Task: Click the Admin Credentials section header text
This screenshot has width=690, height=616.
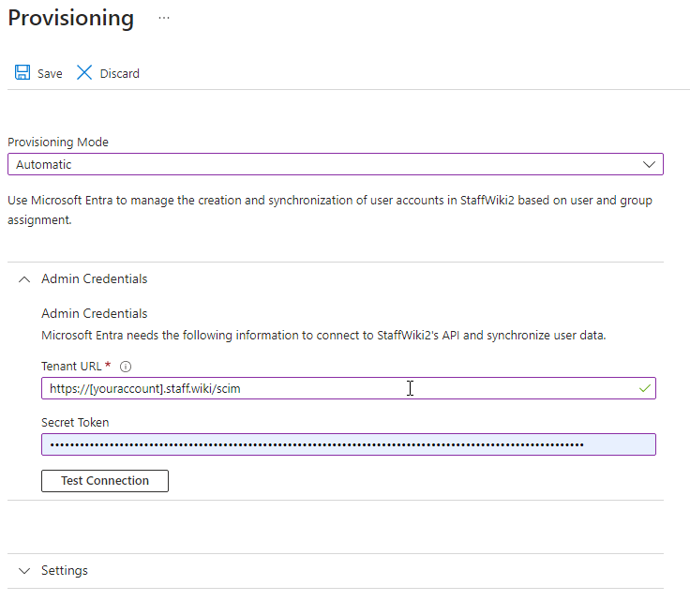Action: [x=94, y=279]
